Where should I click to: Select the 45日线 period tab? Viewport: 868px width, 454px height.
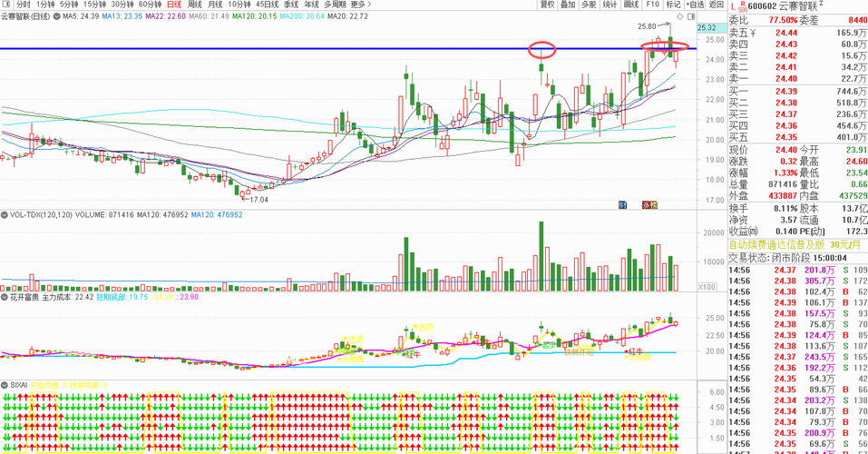(x=267, y=5)
